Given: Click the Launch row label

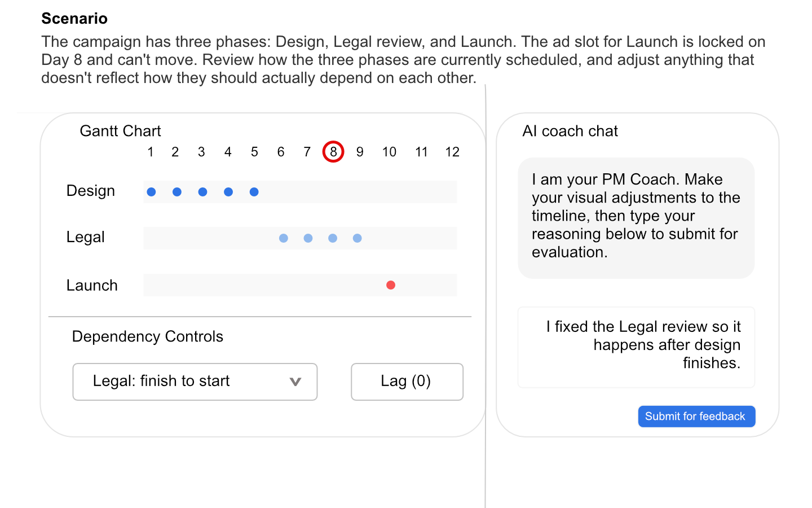Looking at the screenshot, I should pyautogui.click(x=92, y=286).
